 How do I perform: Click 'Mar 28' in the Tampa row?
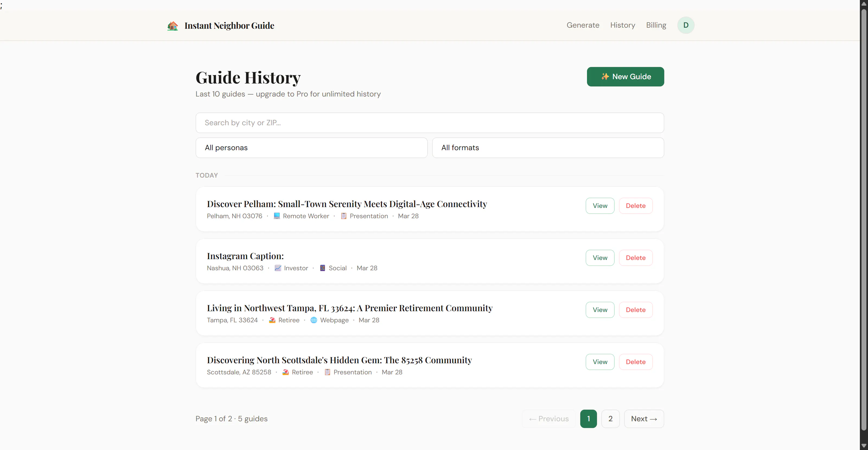click(369, 320)
